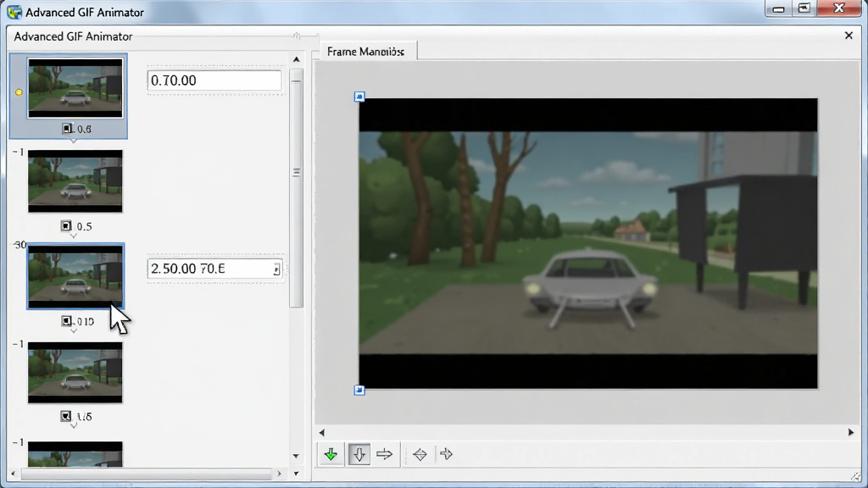Click the frame list horizontal scrollbar left arrow

pyautogui.click(x=14, y=474)
